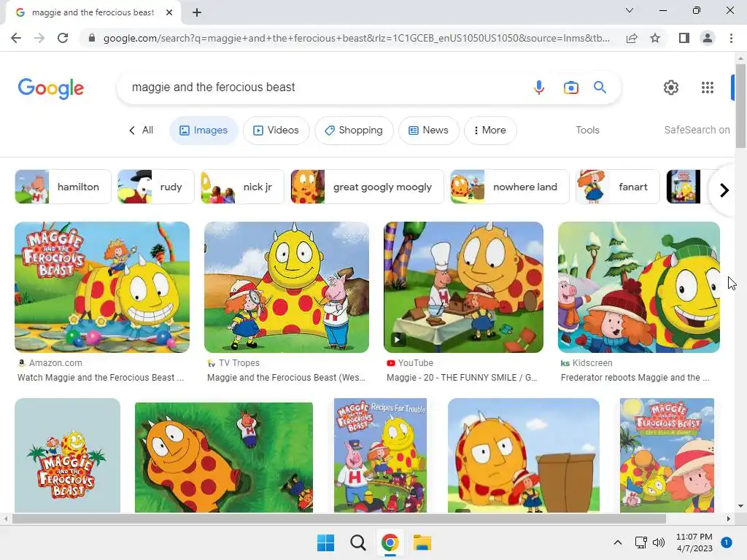Viewport: 747px width, 560px height.
Task: Open the orange beast lying on grass image
Action: pos(224,457)
